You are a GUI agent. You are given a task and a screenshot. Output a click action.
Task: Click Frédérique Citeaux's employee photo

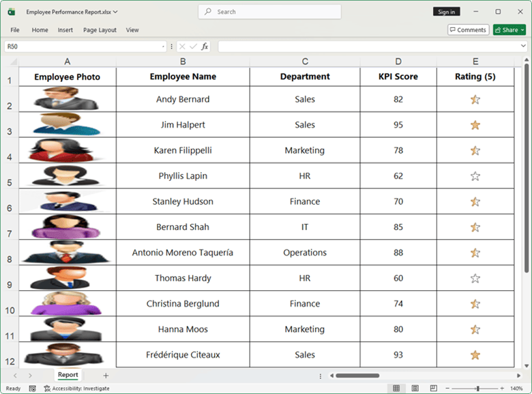[64, 354]
